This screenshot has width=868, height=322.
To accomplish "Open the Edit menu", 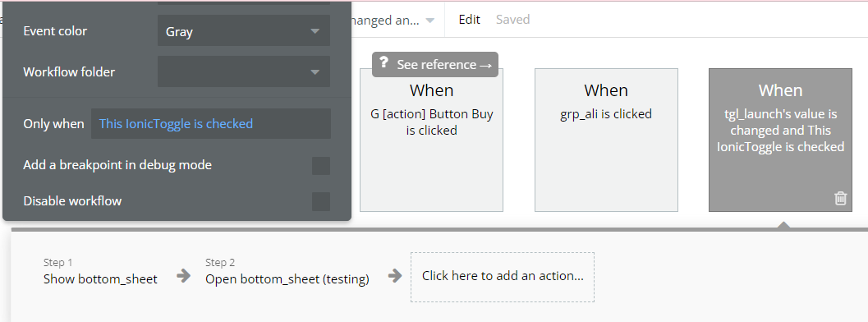I will click(469, 20).
